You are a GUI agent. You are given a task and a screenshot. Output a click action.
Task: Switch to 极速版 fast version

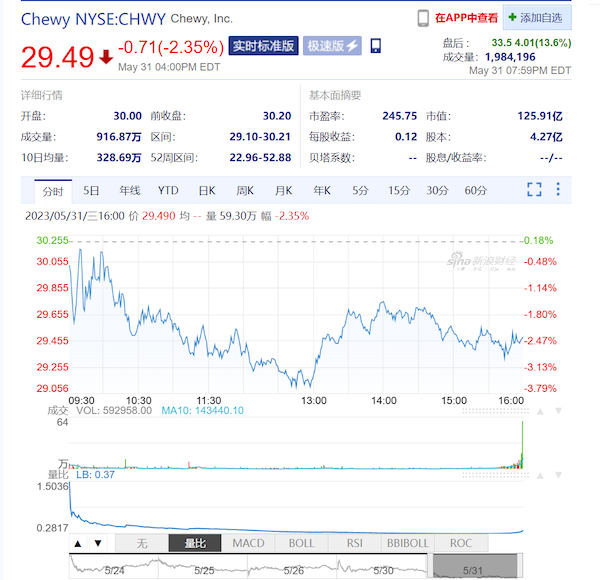pos(332,46)
